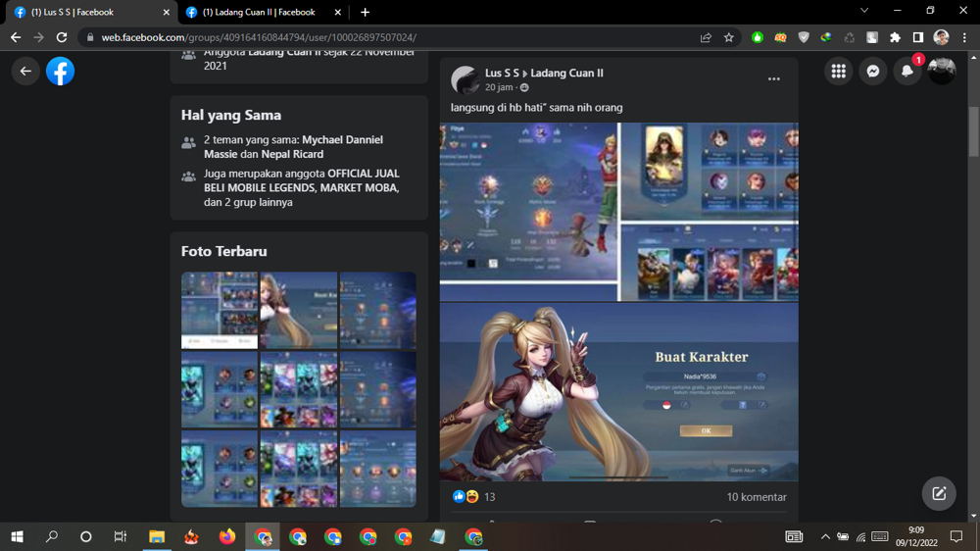
Task: Open the Facebook home logo
Action: tap(60, 72)
